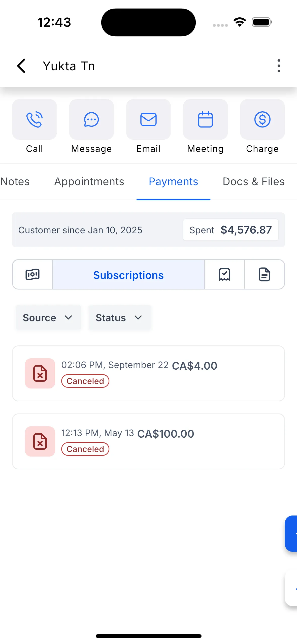297x644 pixels.
Task: Select the Meeting calendar icon
Action: coord(205,119)
